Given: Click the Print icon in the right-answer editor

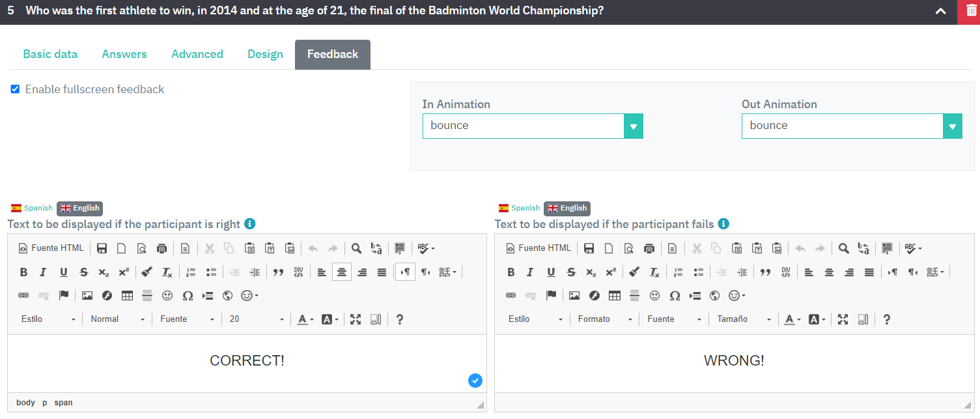Looking at the screenshot, I should click(x=161, y=248).
